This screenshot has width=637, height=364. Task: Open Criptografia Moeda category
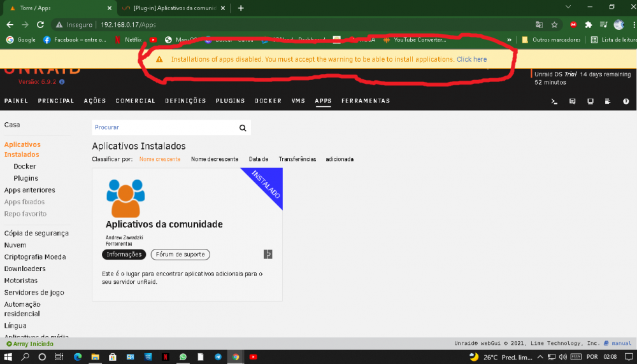[x=35, y=257]
